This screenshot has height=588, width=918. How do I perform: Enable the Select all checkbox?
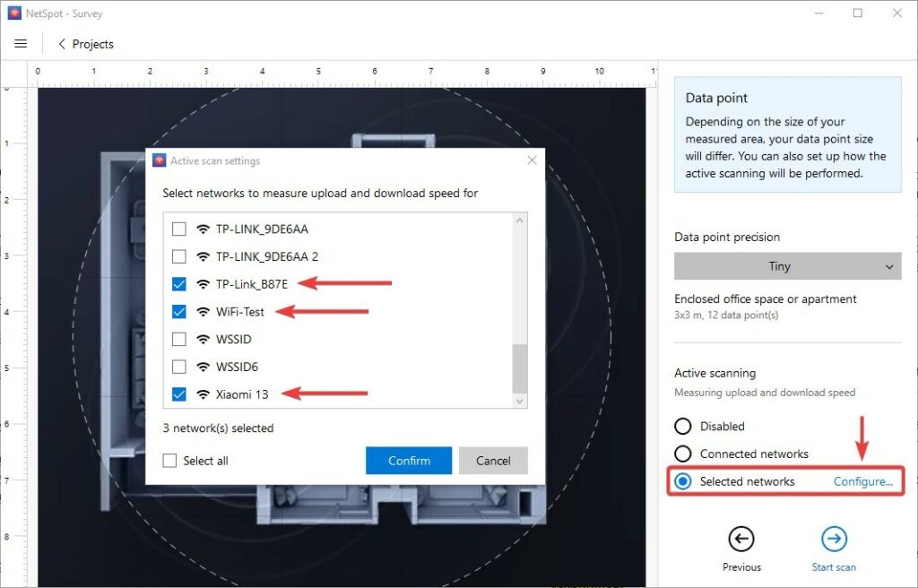coord(169,461)
